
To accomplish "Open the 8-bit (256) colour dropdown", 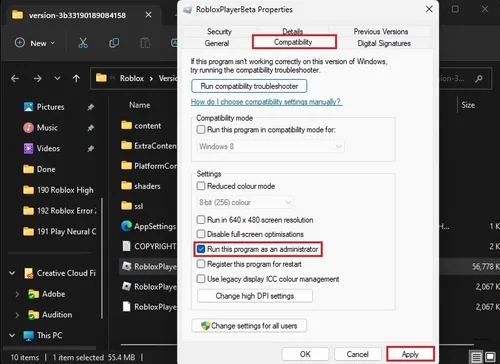I will [x=245, y=202].
